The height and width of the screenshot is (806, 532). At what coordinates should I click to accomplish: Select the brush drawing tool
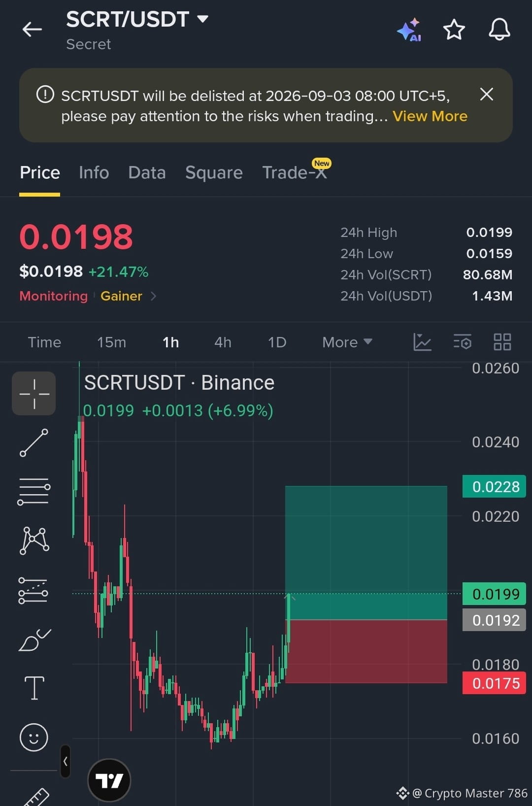coord(34,640)
